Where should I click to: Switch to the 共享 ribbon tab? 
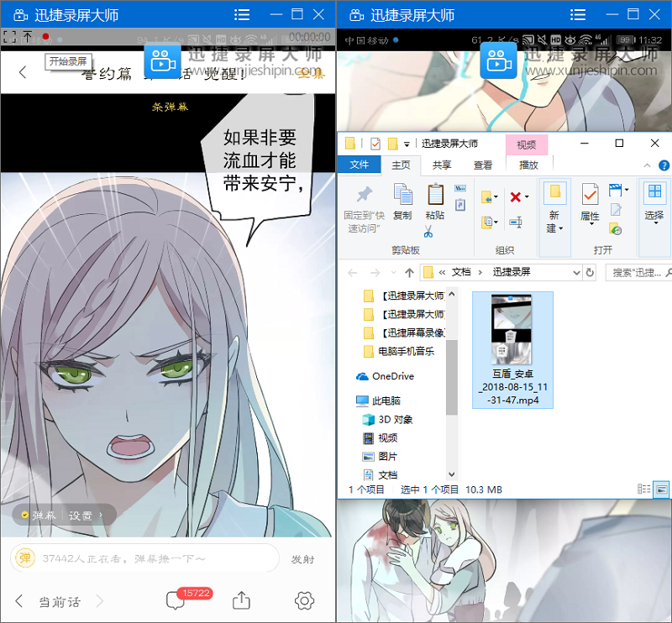442,165
